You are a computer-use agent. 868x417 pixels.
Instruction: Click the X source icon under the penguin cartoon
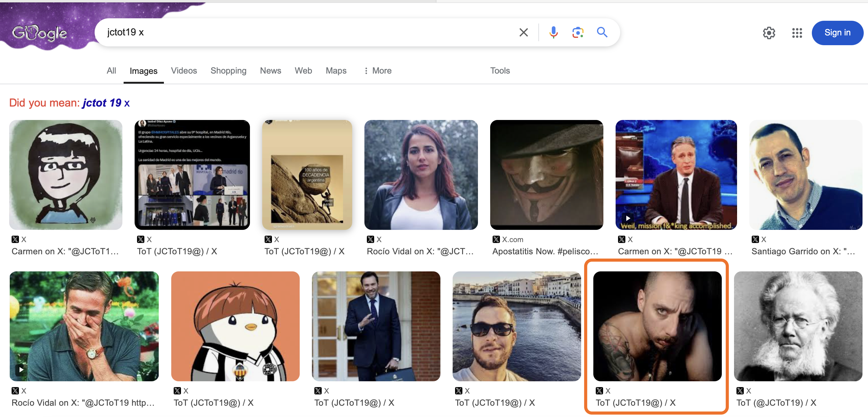pos(177,391)
